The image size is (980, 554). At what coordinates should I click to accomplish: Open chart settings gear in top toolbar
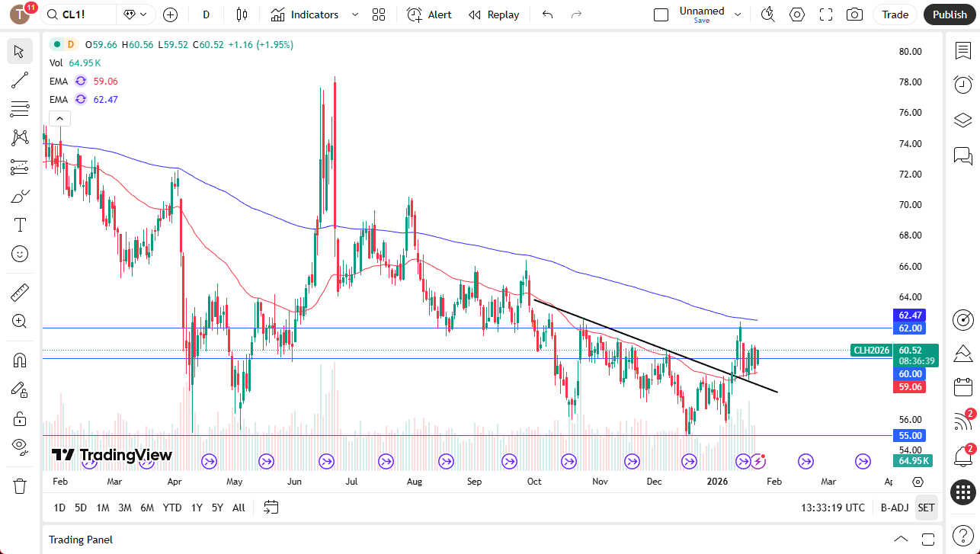pyautogui.click(x=797, y=14)
